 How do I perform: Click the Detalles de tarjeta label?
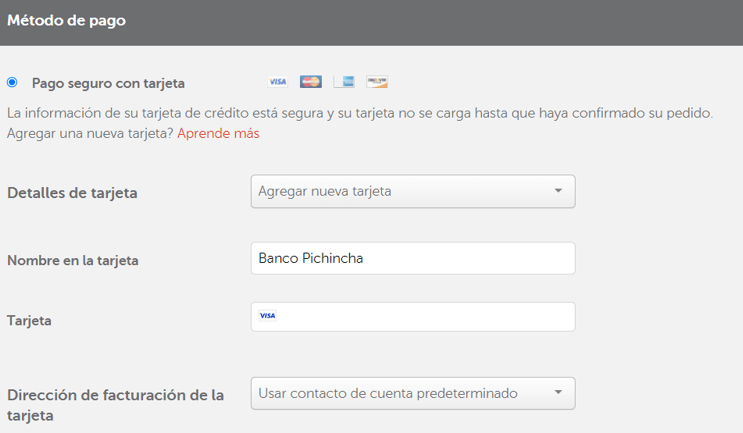(x=72, y=193)
